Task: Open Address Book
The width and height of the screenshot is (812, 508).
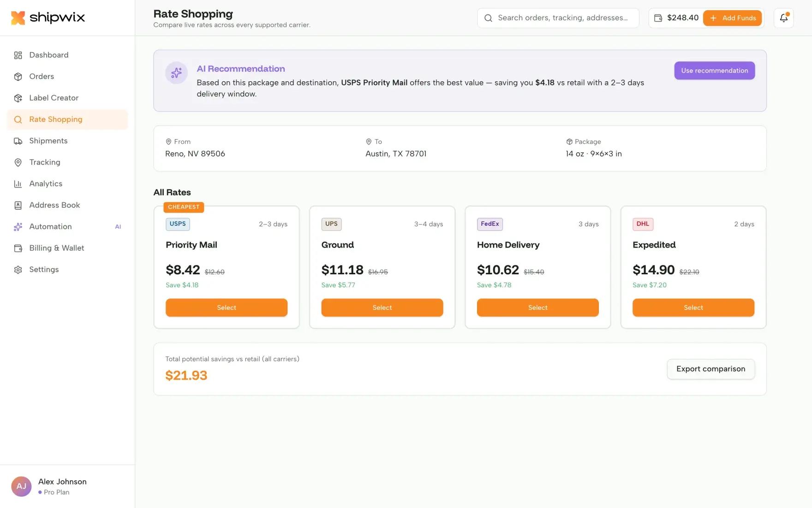Action: click(x=67, y=206)
